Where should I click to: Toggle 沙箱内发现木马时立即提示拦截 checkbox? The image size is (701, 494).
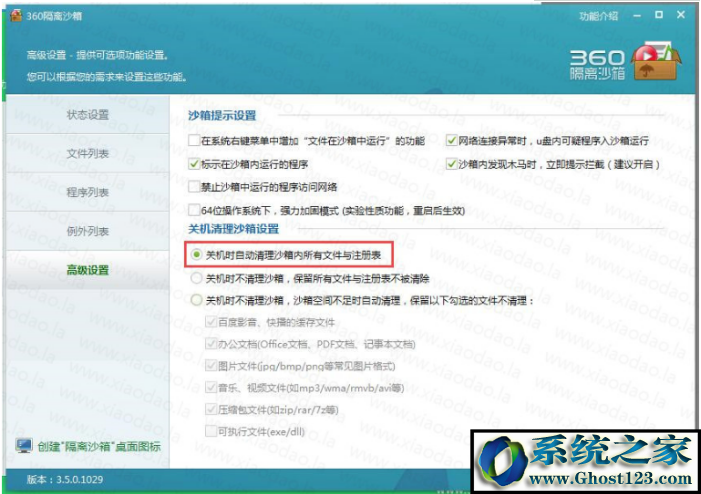(x=452, y=164)
